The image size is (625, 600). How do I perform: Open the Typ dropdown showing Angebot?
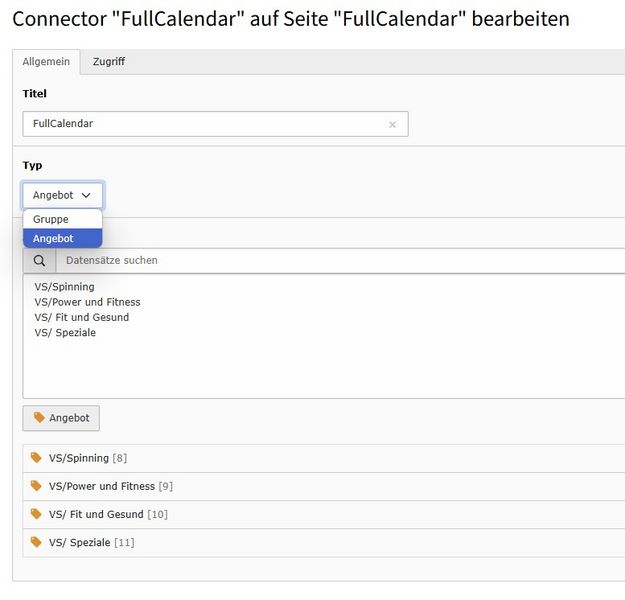tap(62, 195)
